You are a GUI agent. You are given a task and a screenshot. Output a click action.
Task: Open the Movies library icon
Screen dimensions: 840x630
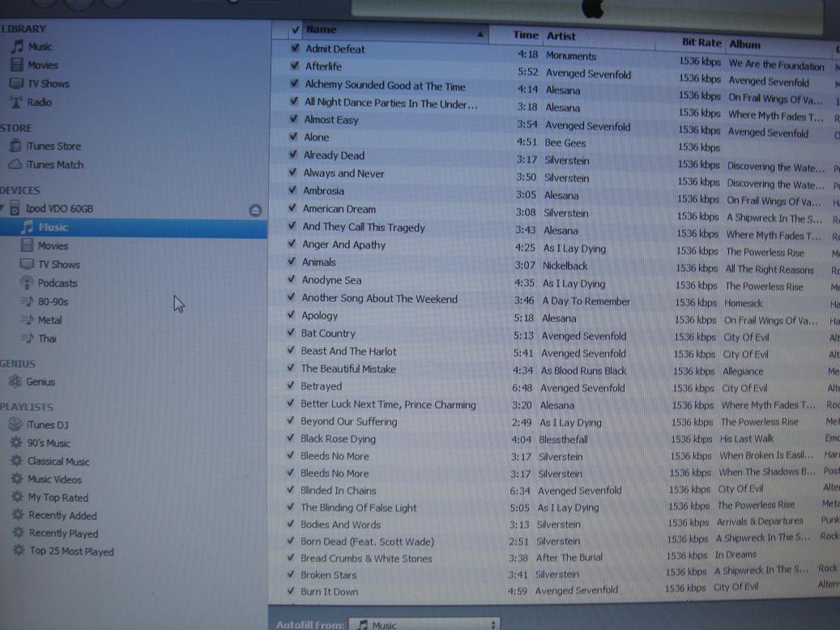[x=16, y=66]
